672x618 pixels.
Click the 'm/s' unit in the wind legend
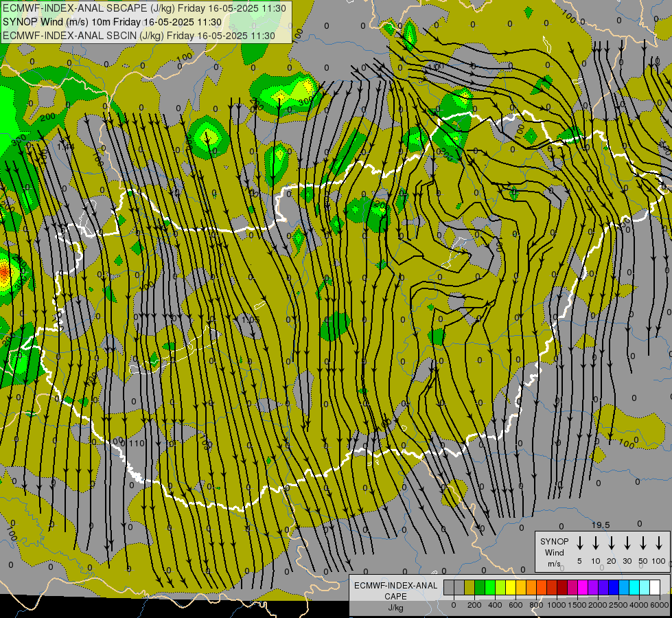pos(554,564)
